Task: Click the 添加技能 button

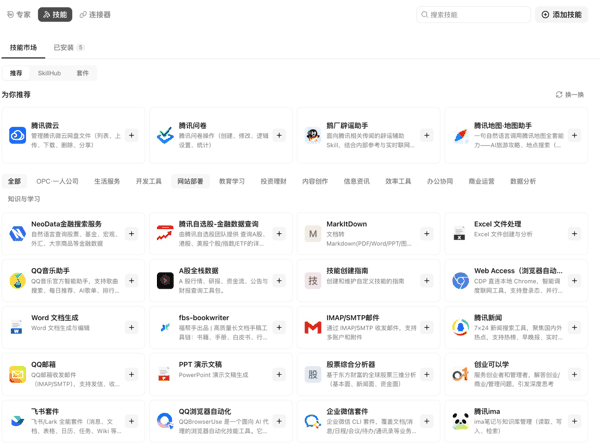Action: click(561, 15)
